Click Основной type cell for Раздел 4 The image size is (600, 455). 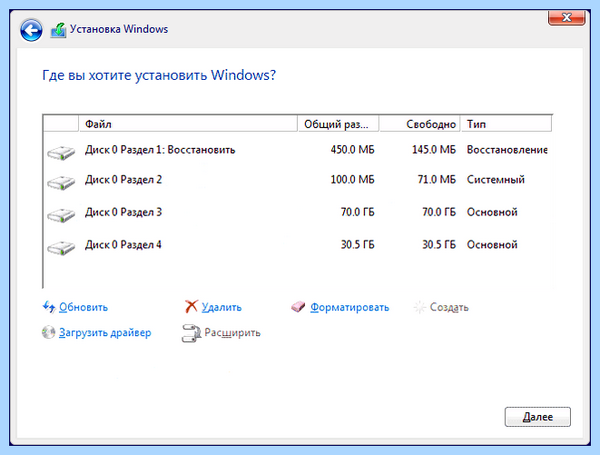pyautogui.click(x=492, y=245)
